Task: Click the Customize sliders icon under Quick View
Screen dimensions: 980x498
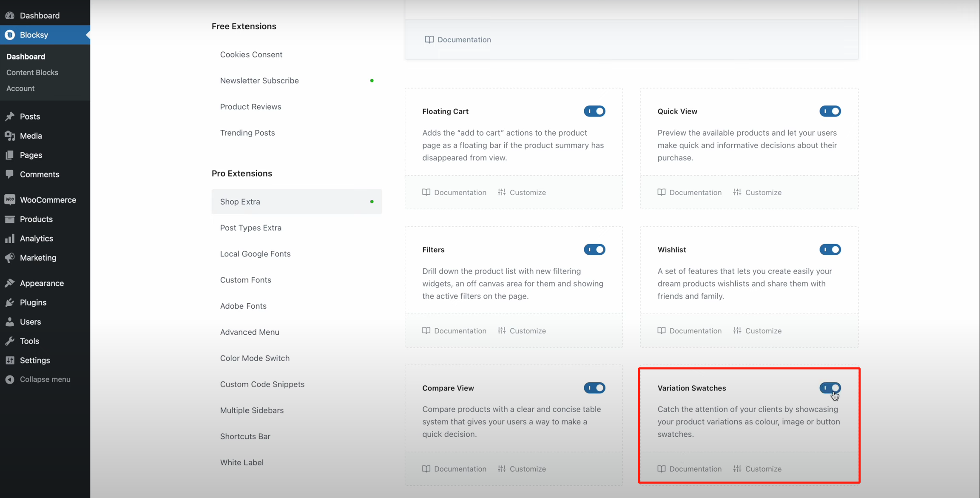Action: (737, 192)
